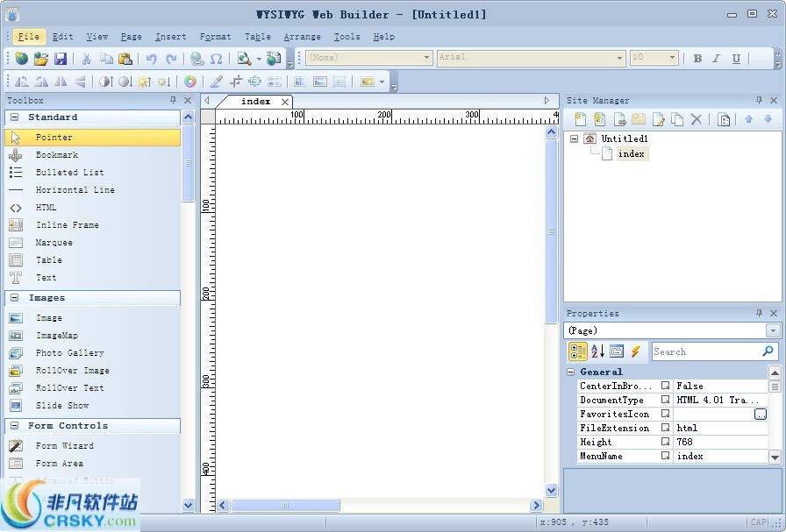Collapse the Images toolbox section
This screenshot has height=532, width=786.
(15, 298)
